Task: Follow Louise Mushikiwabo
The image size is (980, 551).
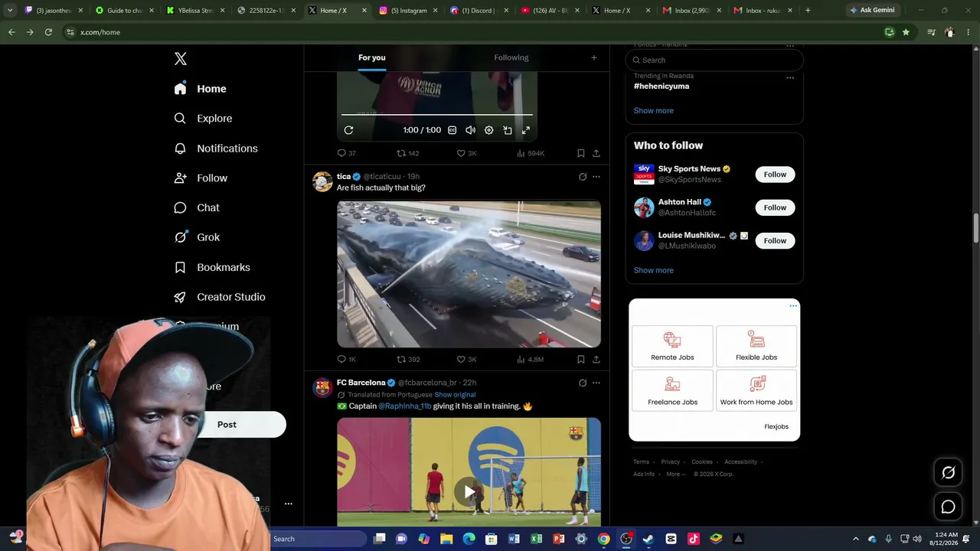Action: pos(775,240)
